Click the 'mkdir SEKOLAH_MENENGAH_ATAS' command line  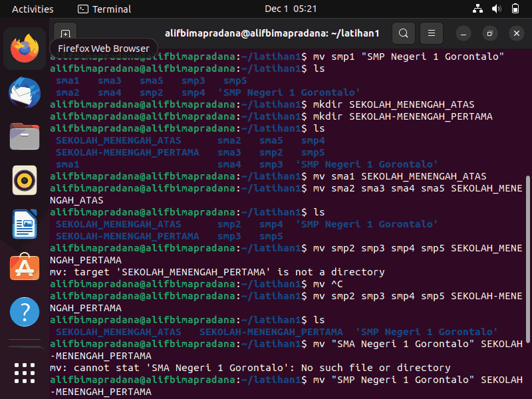point(262,104)
